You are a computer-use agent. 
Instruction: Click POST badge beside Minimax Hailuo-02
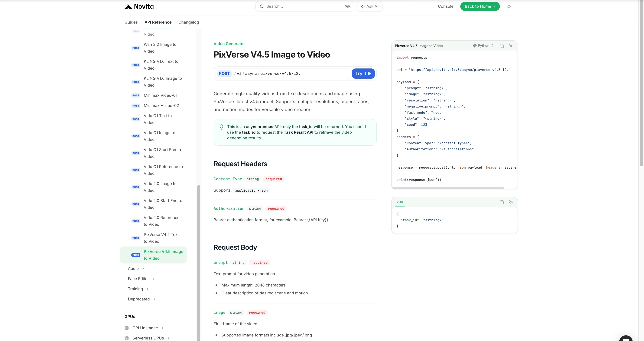[136, 106]
